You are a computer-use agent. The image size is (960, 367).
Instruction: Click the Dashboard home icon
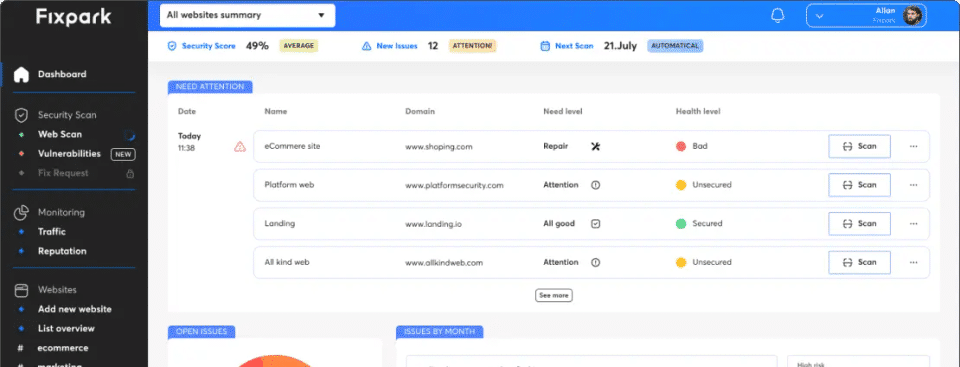click(21, 74)
